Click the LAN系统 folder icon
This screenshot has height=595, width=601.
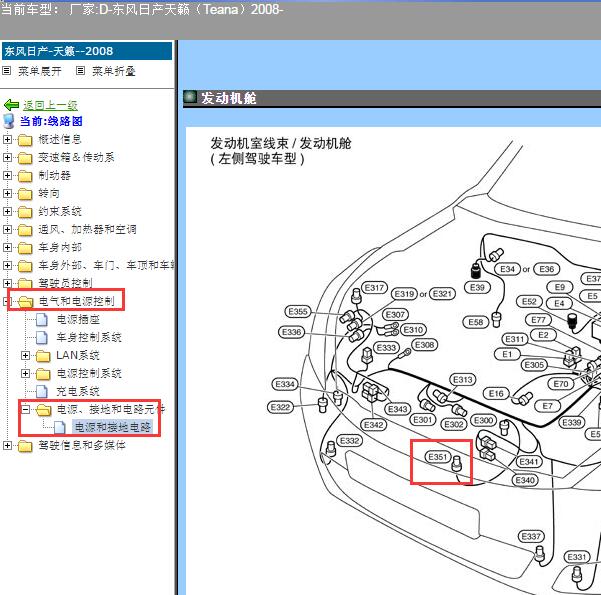[43, 356]
